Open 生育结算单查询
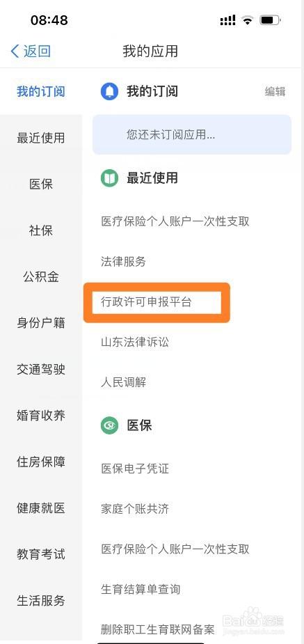The height and width of the screenshot is (644, 304). tap(141, 590)
